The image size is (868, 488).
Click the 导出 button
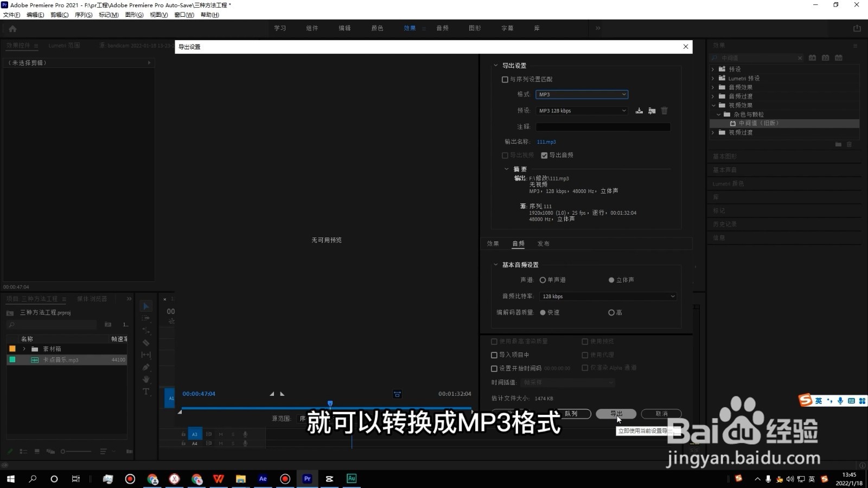pos(616,414)
